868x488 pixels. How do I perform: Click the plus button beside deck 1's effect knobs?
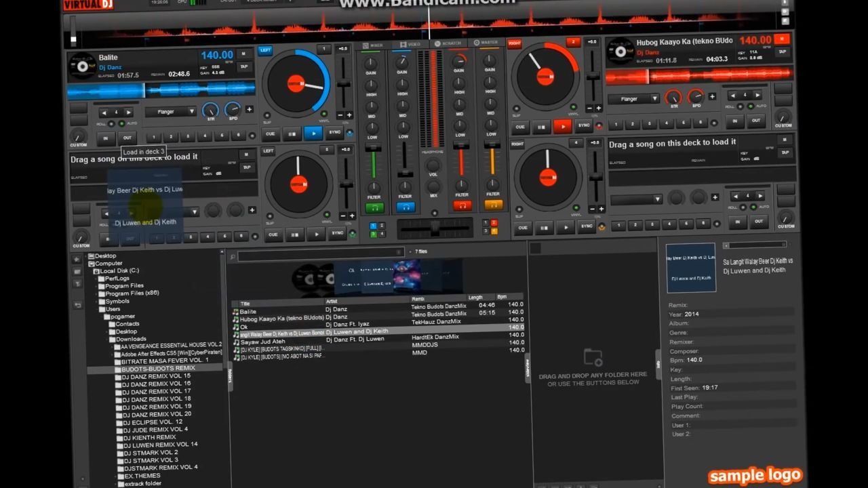(x=250, y=109)
